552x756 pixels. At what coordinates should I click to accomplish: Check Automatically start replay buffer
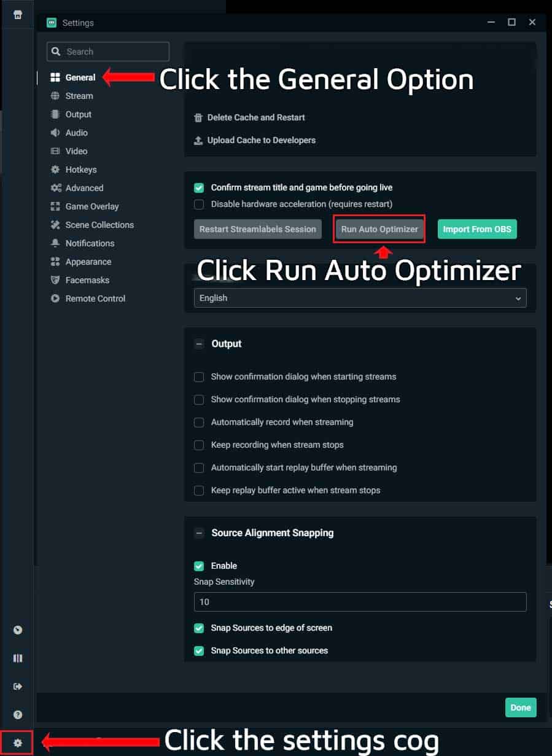click(199, 468)
